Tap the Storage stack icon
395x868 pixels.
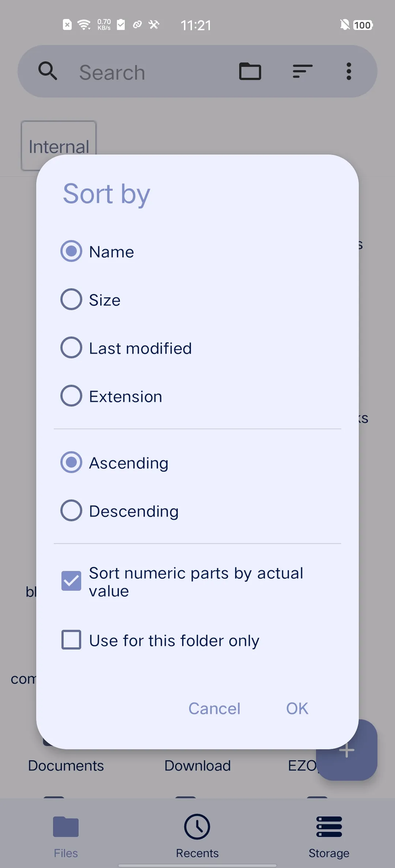click(x=329, y=826)
